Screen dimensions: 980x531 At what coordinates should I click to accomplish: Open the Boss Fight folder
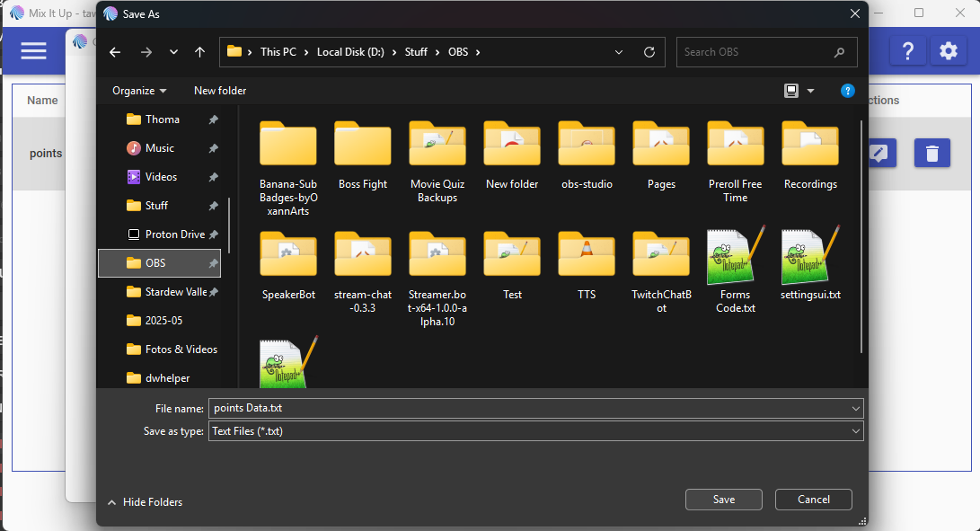[x=363, y=155]
